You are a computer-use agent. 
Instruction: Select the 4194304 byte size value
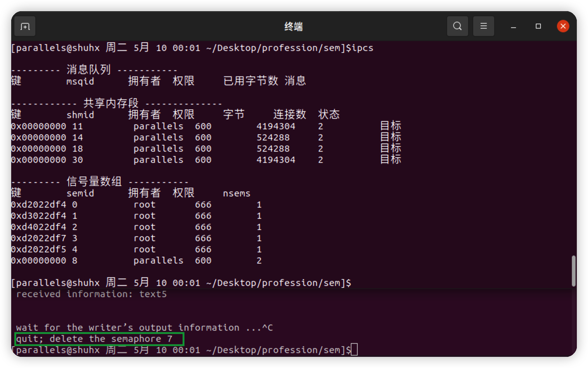tap(276, 126)
